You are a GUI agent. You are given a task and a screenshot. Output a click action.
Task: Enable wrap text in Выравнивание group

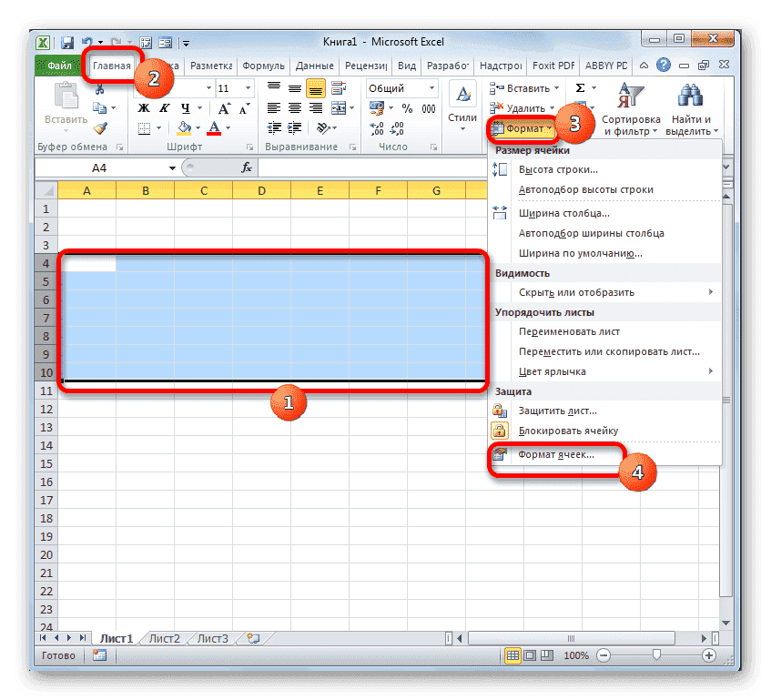click(337, 88)
